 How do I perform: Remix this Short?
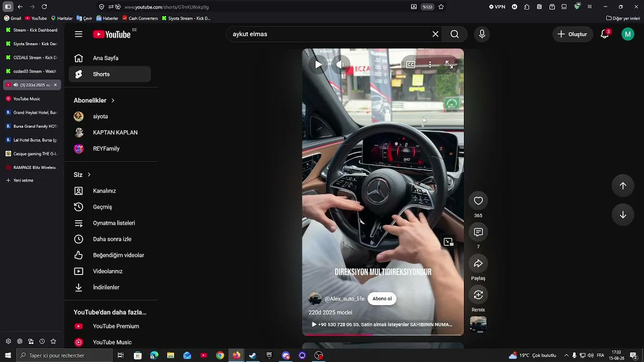[478, 295]
